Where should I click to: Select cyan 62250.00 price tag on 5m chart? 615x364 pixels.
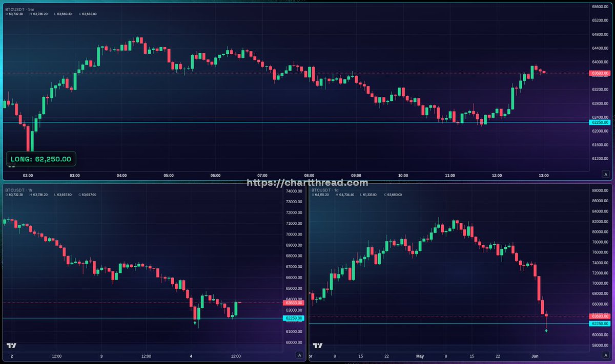point(601,122)
